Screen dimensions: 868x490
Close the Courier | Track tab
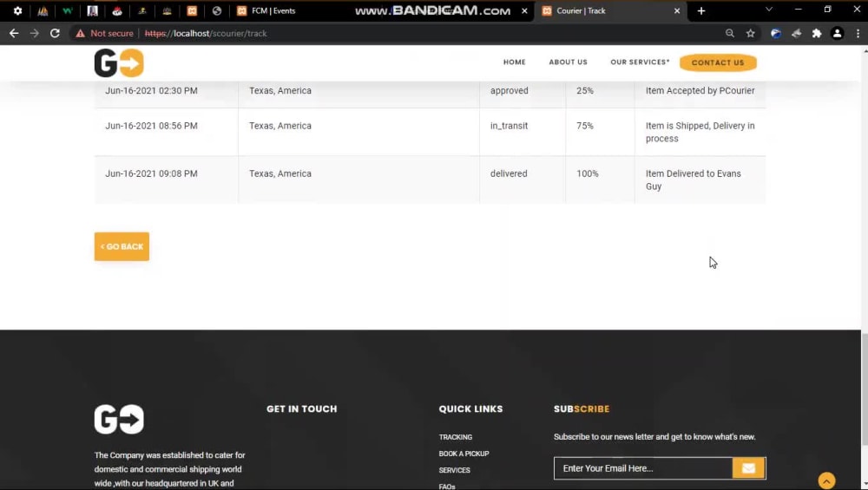point(676,10)
